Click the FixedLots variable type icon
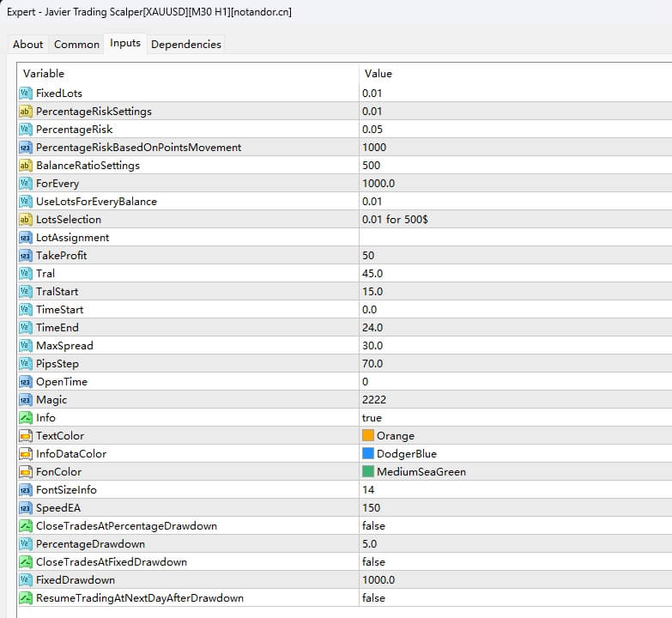 click(x=25, y=93)
